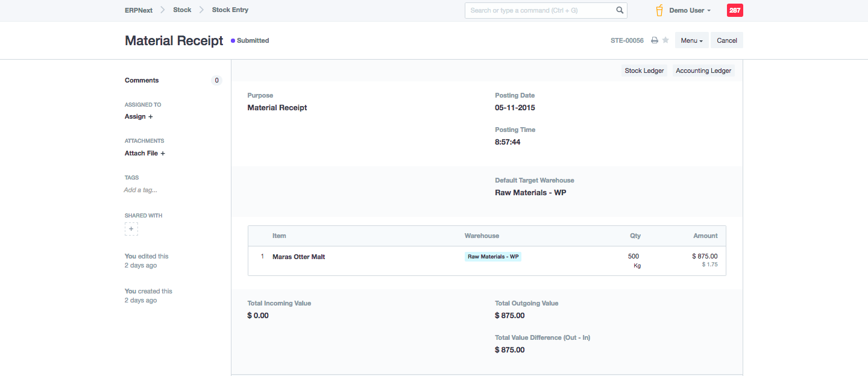868x376 pixels.
Task: Open the Maras Otter Malt item row
Action: tap(299, 257)
